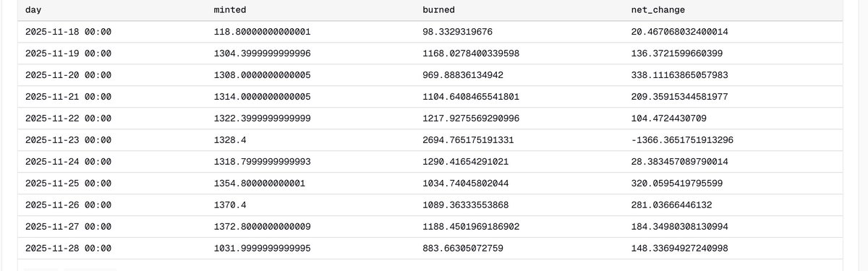Sort by the day column header
This screenshot has height=271, width=868.
coord(33,11)
